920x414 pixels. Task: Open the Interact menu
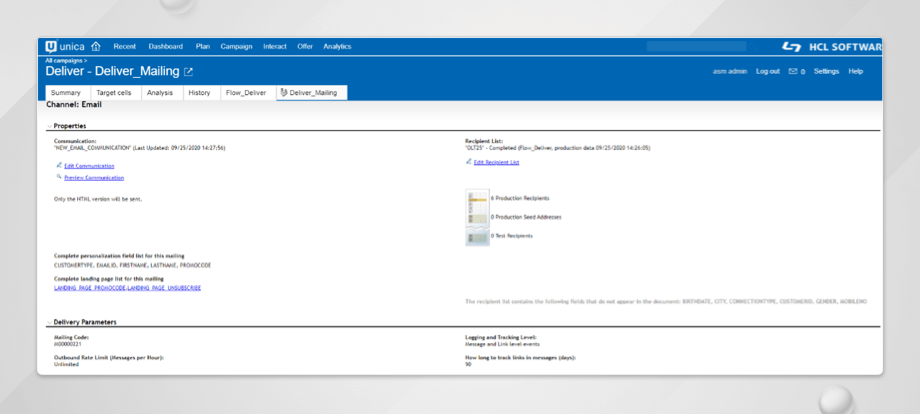click(x=275, y=46)
